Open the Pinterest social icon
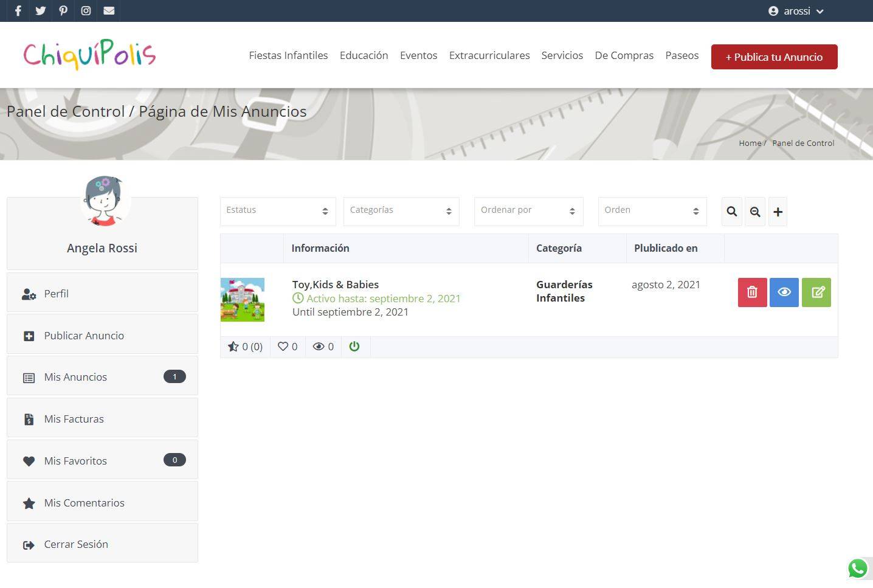 (x=63, y=11)
